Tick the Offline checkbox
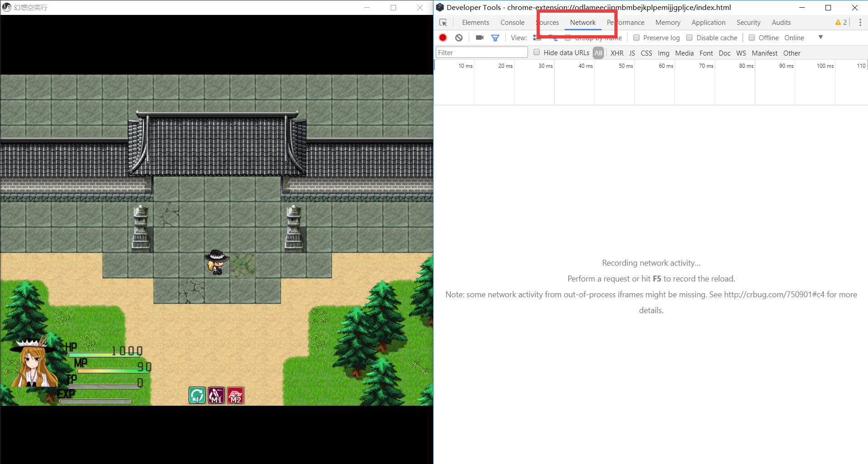 752,37
